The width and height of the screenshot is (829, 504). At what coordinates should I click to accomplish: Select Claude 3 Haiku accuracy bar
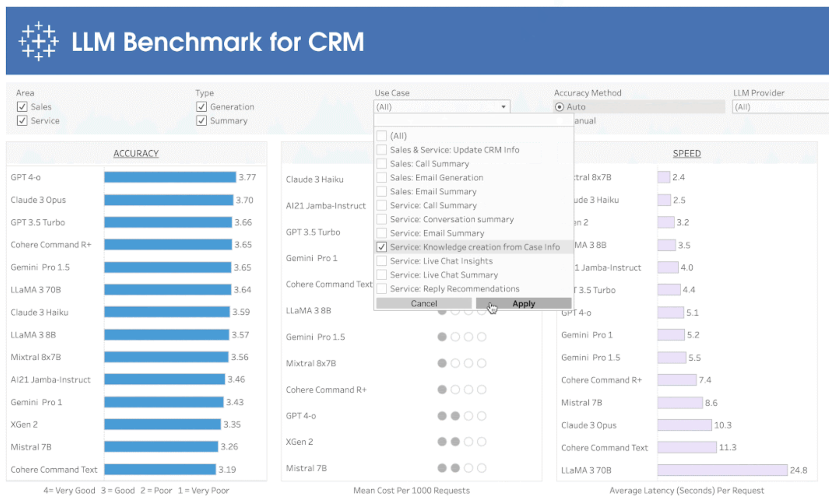coord(167,312)
